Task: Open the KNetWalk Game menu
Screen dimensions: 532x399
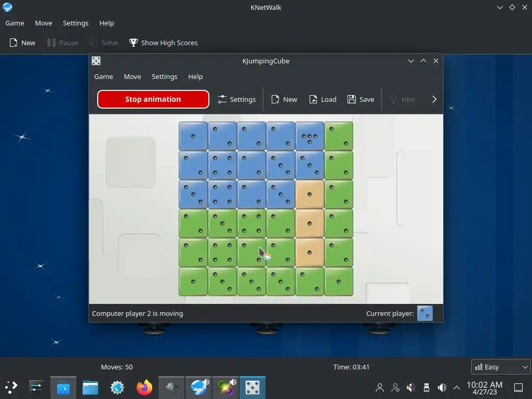Action: (x=15, y=23)
